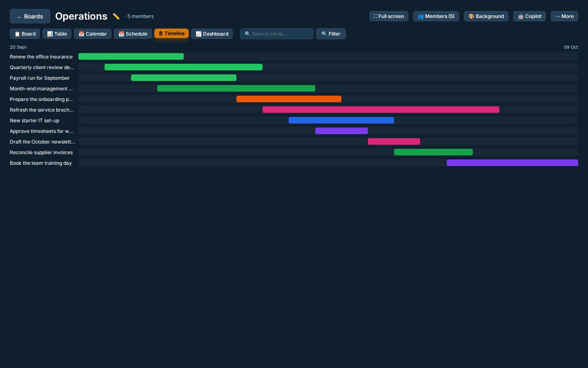This screenshot has width=588, height=368.
Task: Select the orange Prepare the onboarding bar
Action: coord(289,99)
